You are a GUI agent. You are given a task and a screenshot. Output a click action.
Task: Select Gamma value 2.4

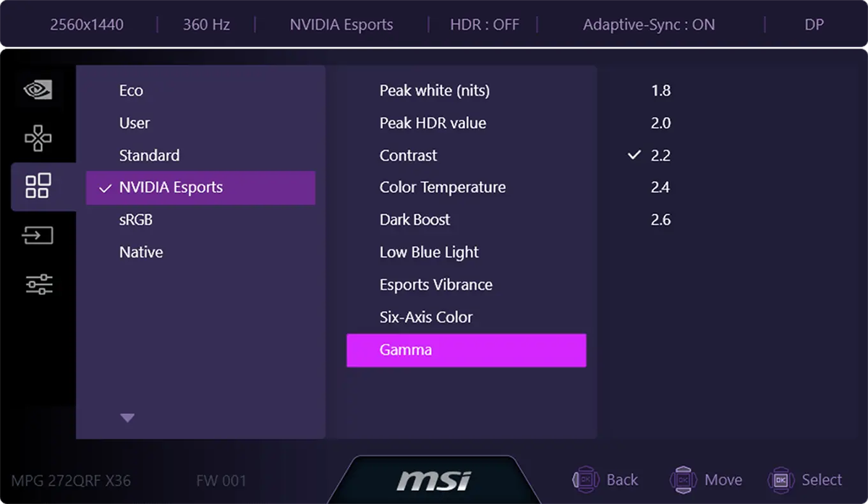pos(660,187)
